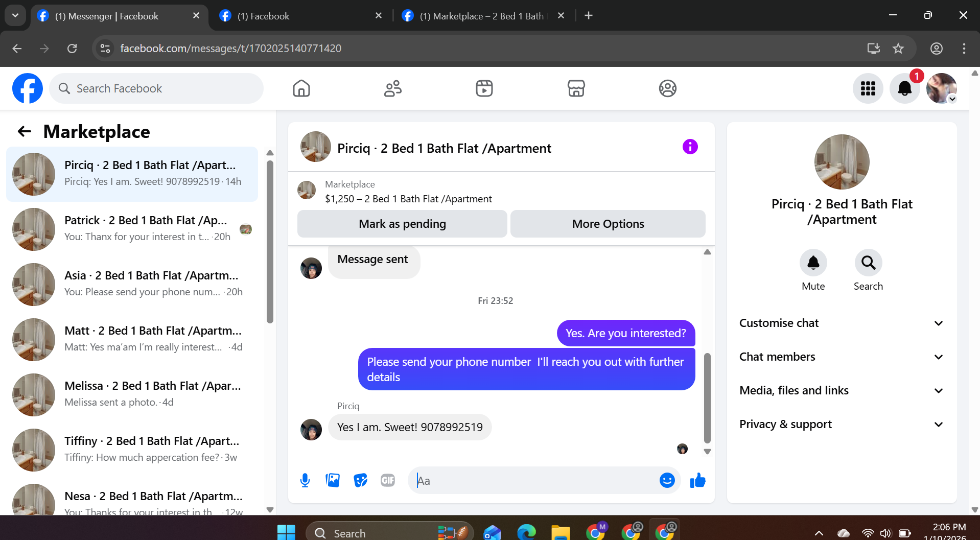The height and width of the screenshot is (540, 980).
Task: Open the Chrome profile icon
Action: [x=936, y=49]
